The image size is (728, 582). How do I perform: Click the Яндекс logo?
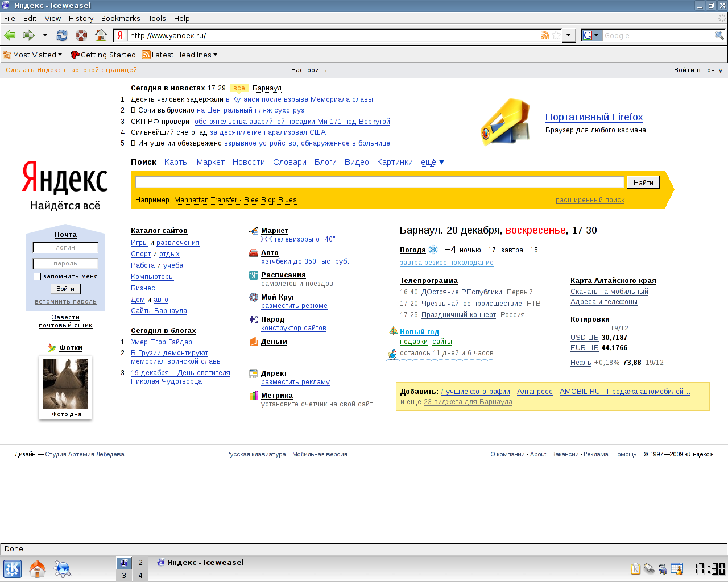[x=65, y=177]
